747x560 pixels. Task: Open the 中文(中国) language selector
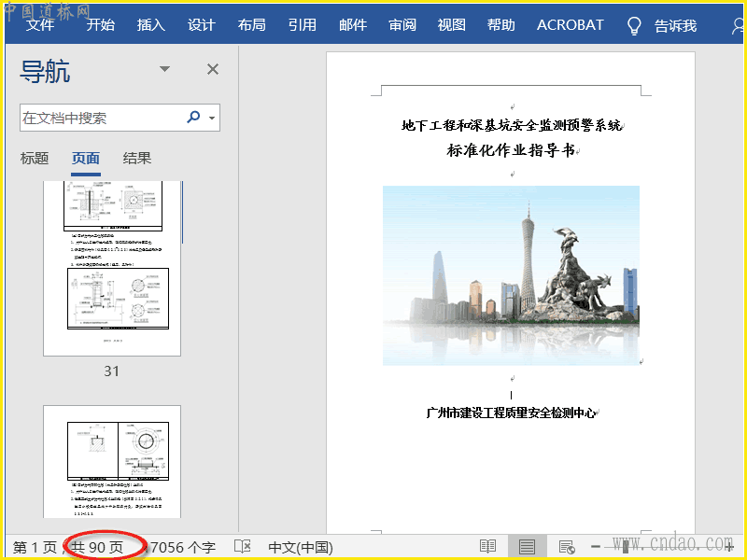[300, 547]
